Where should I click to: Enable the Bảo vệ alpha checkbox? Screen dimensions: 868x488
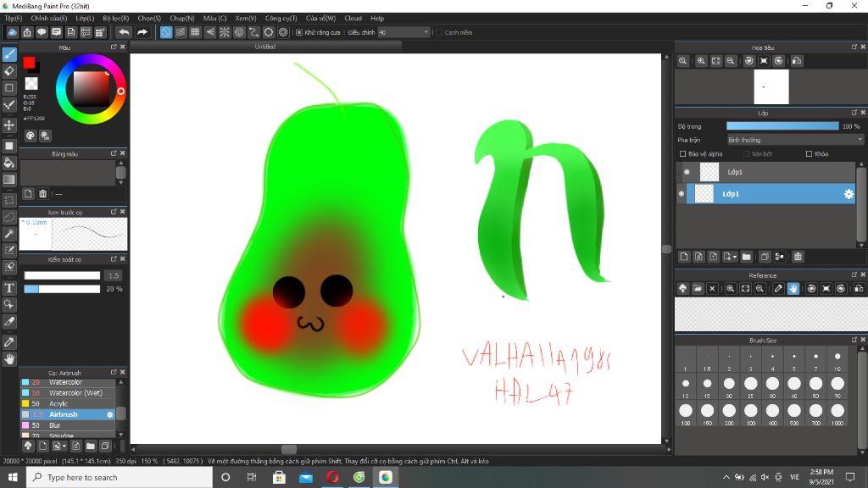point(682,154)
